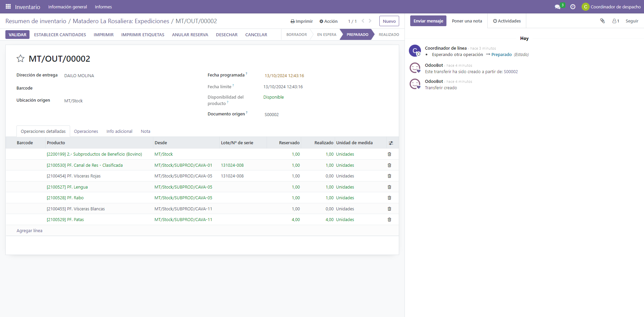
Task: Go to previous record arrow
Action: coord(363,21)
